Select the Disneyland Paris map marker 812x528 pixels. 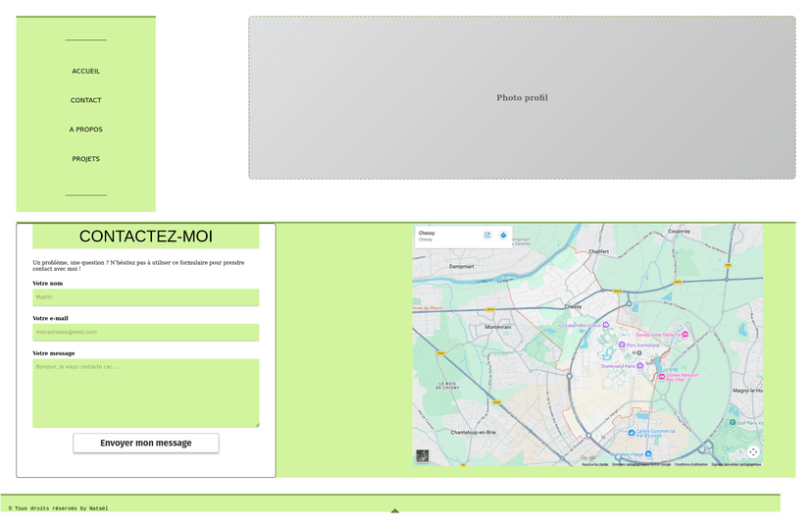tap(640, 366)
